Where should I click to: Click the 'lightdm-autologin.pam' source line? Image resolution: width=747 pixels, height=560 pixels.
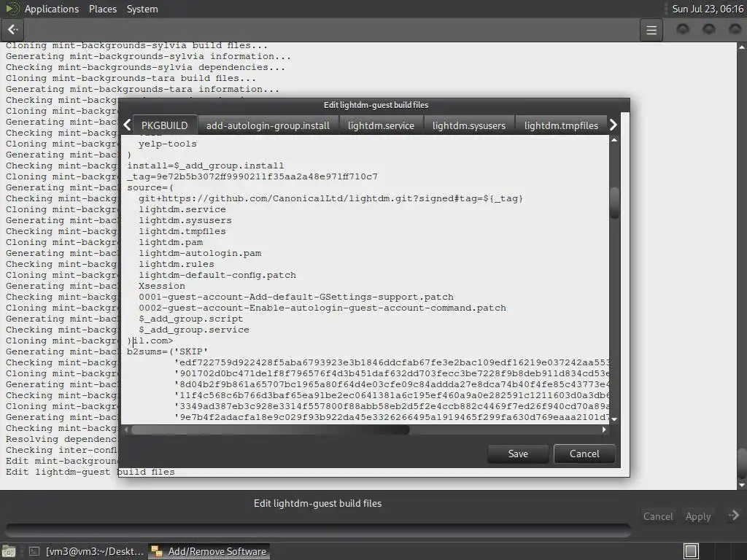(200, 253)
